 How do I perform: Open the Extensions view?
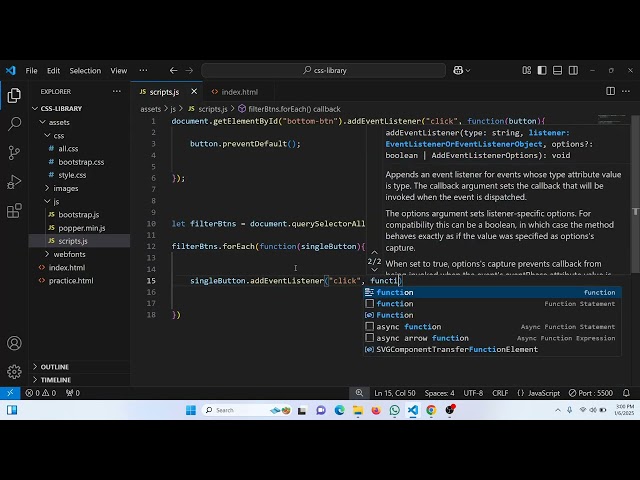click(x=14, y=211)
